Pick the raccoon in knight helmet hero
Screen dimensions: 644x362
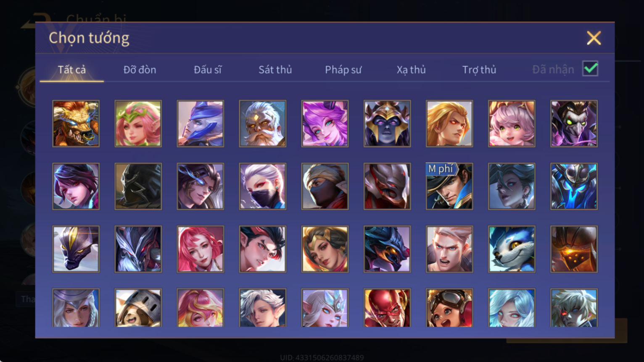tap(138, 308)
